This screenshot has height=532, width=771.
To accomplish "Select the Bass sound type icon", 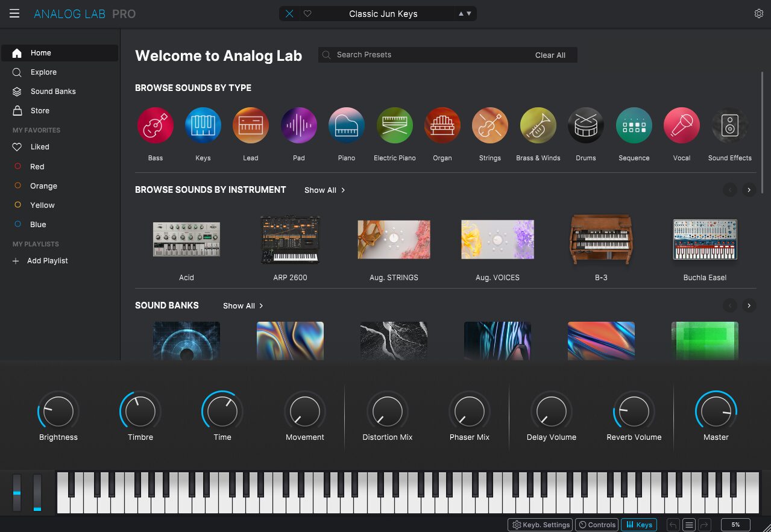I will 156,125.
